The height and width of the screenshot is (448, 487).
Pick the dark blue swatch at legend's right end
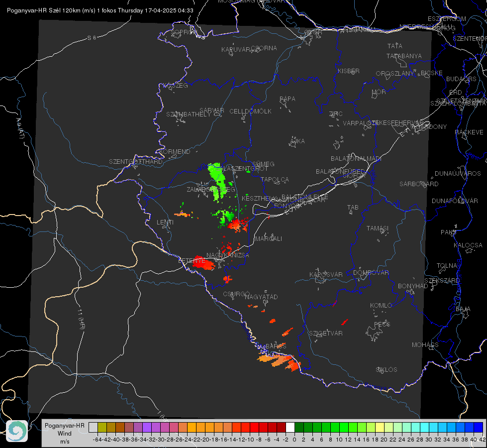479,428
